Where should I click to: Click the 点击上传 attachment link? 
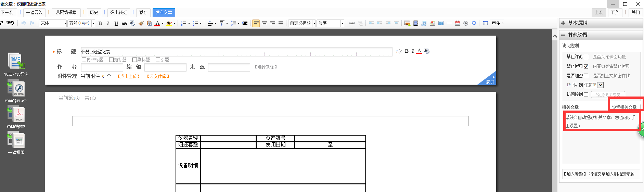click(x=129, y=76)
